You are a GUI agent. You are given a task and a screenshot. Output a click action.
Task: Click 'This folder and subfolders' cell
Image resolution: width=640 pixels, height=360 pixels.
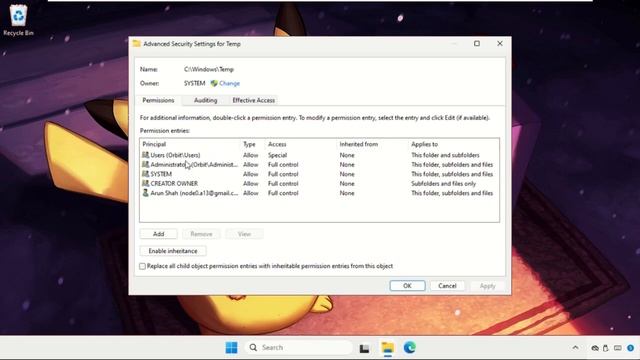point(445,155)
